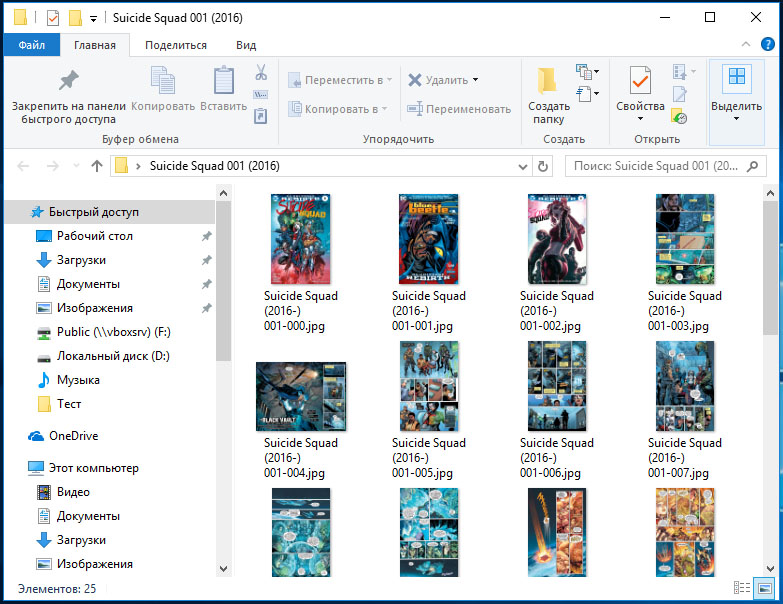783x604 pixels.
Task: Click the Вставить clipboard icon
Action: coord(224,80)
